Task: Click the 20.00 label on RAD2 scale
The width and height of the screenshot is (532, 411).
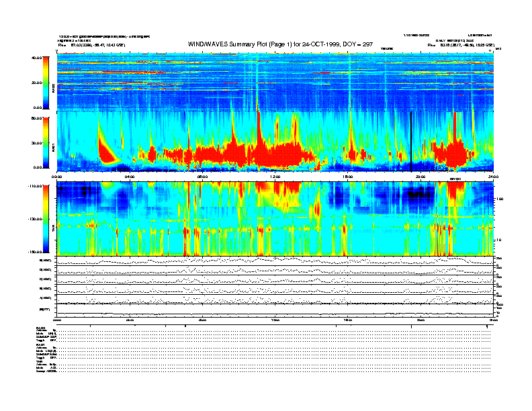Action: [x=36, y=83]
